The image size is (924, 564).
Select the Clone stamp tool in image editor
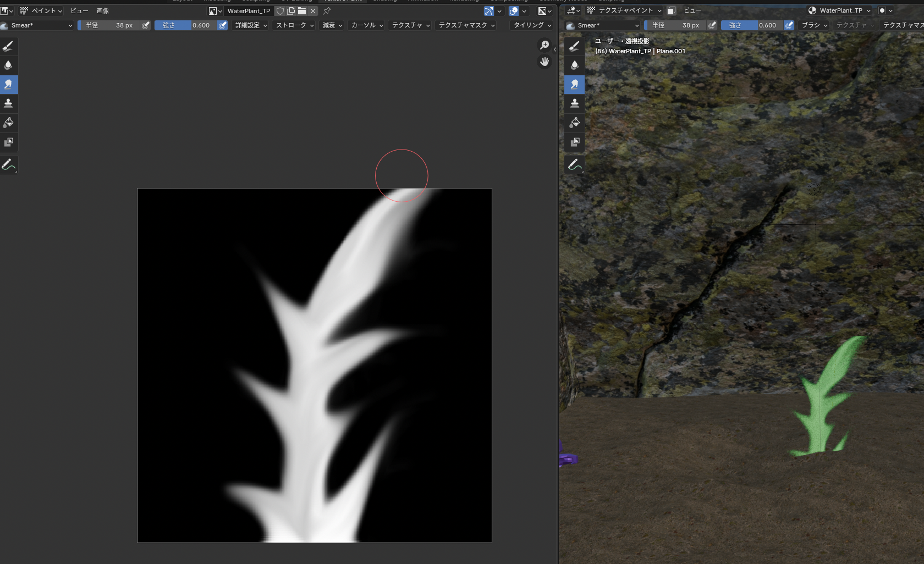click(x=8, y=104)
